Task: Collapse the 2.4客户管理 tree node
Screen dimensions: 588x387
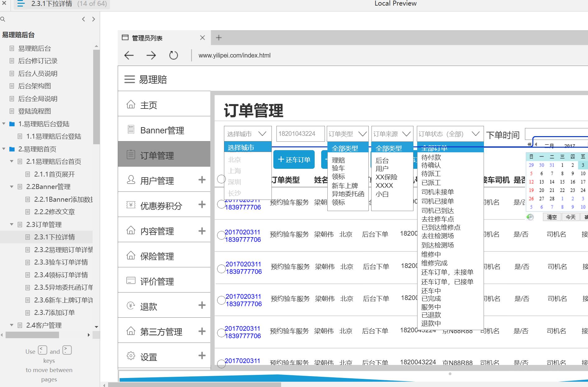Action: (12, 325)
